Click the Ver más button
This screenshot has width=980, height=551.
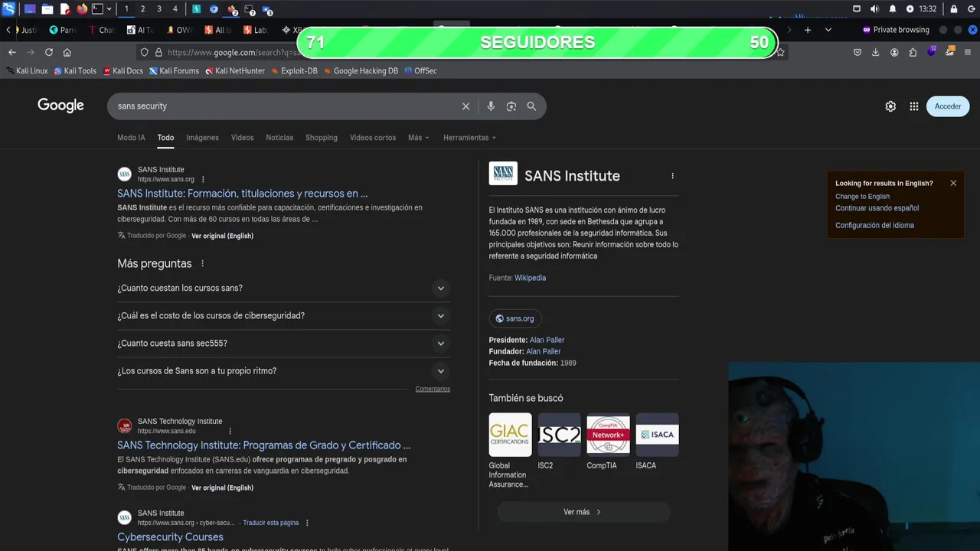click(583, 512)
